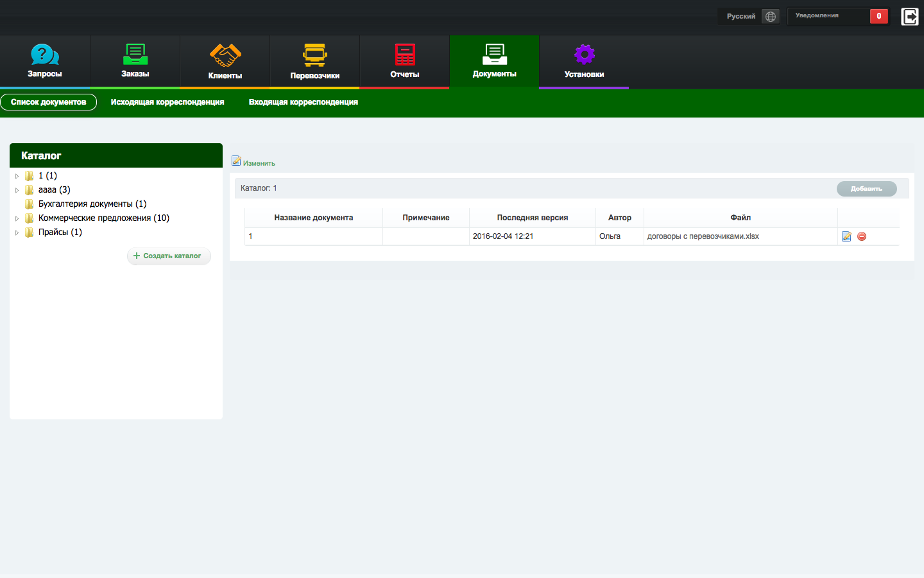Click the Примечание column header
Screen dimensions: 924x578
point(426,218)
